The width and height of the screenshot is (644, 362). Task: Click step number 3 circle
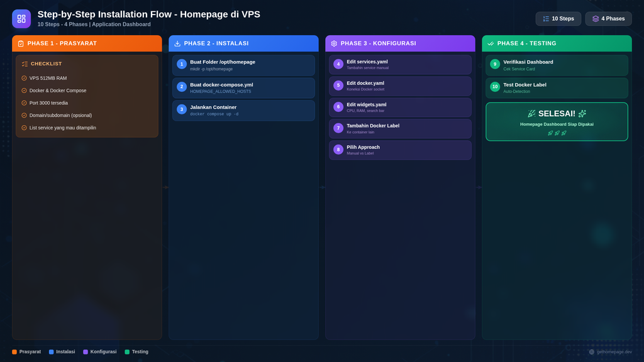(182, 109)
